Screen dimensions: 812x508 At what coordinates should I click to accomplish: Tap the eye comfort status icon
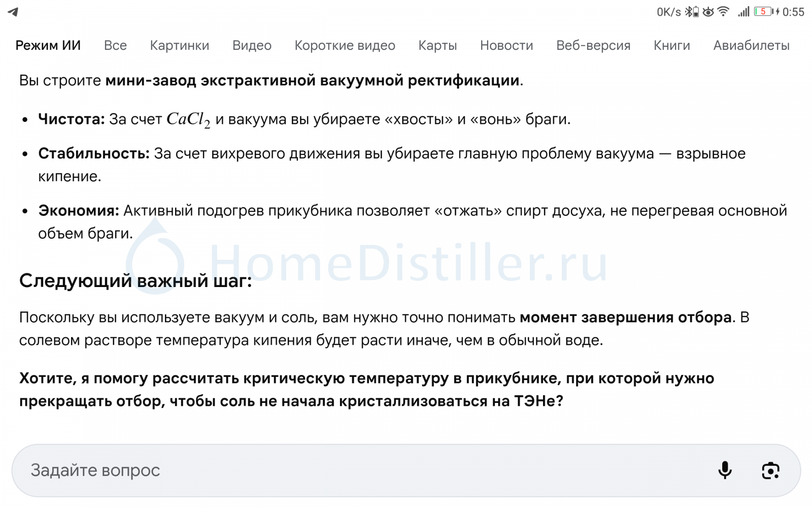[x=708, y=12]
